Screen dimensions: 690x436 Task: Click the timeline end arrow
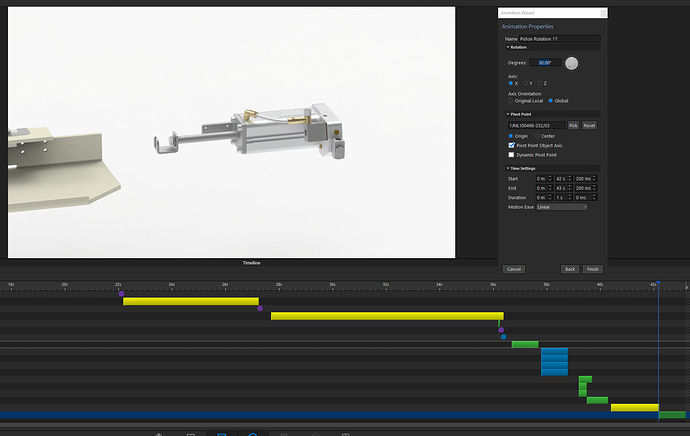(686, 287)
